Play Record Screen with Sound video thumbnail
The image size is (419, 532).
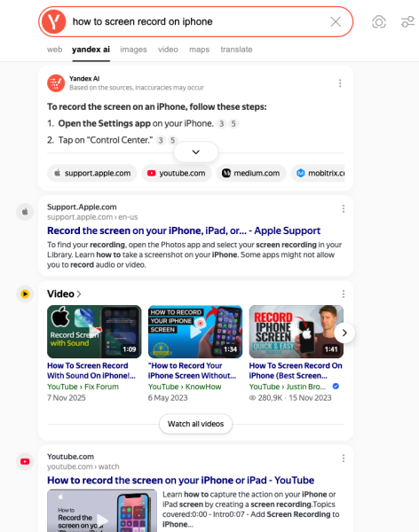point(94,332)
